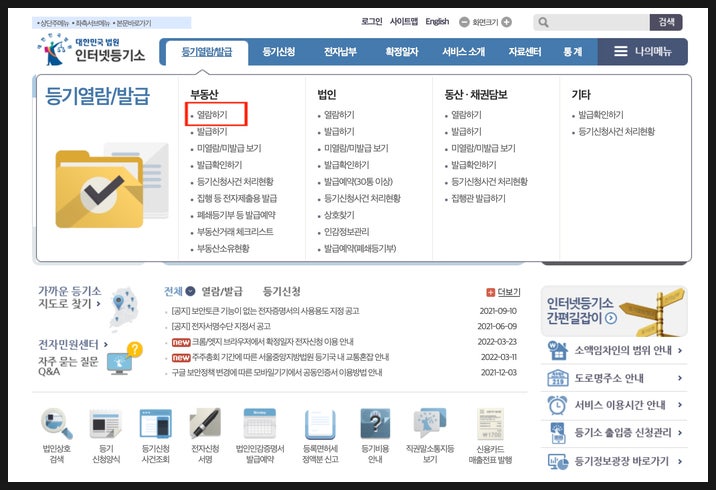Open 부동산거래 체크리스트 link
This screenshot has width=716, height=490.
coord(235,232)
